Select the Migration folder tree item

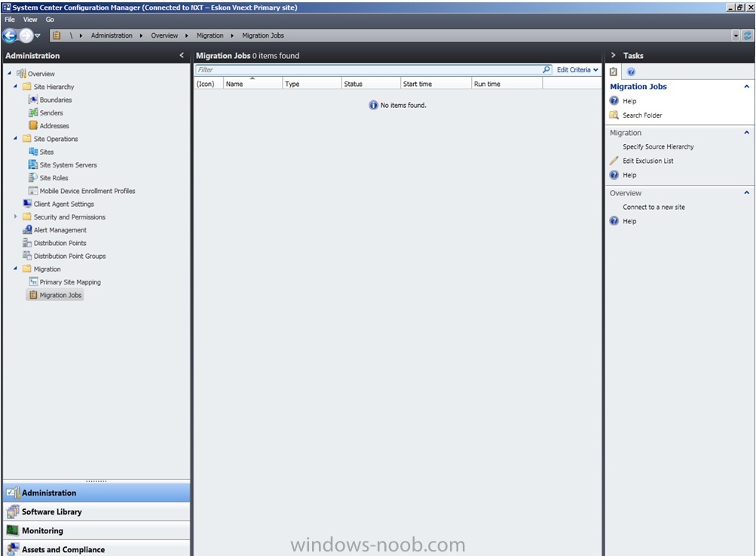click(x=47, y=269)
